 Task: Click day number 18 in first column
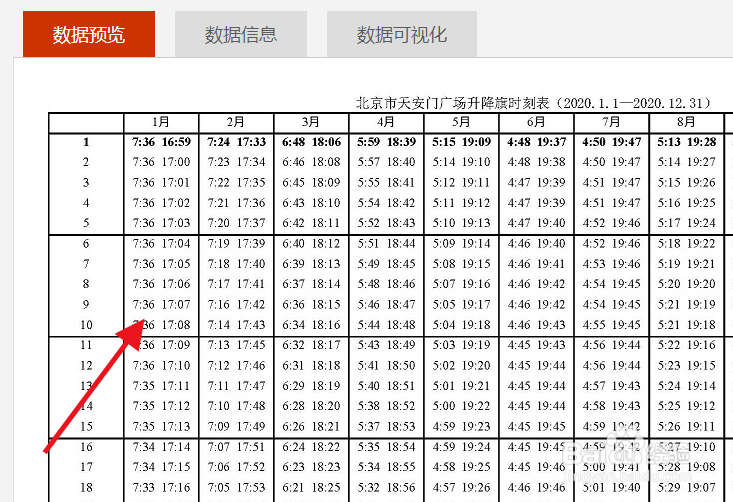click(x=86, y=488)
